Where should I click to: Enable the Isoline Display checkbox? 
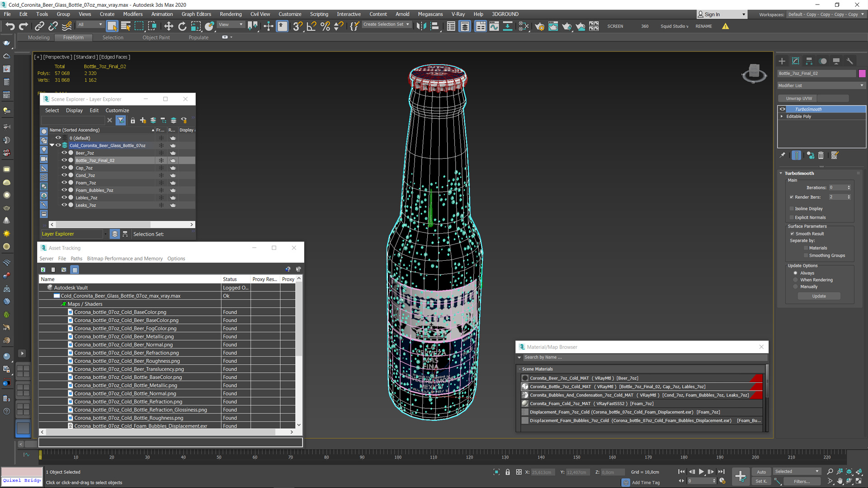(792, 209)
